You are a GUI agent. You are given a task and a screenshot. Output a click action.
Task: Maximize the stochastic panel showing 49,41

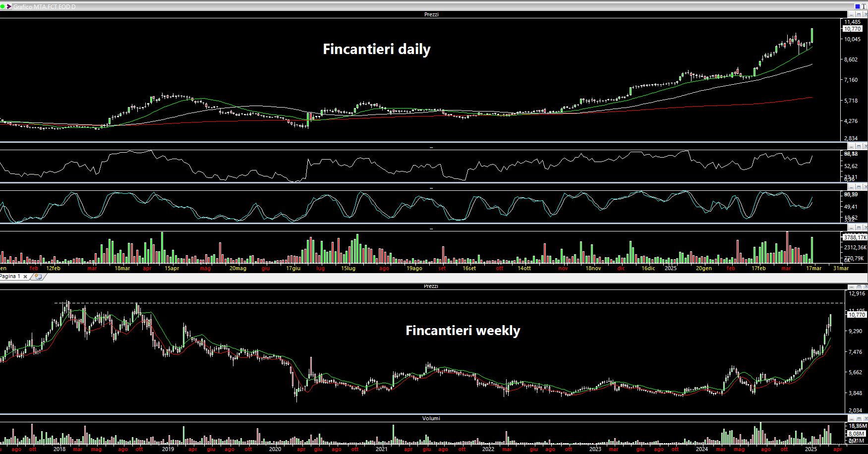[x=859, y=187]
